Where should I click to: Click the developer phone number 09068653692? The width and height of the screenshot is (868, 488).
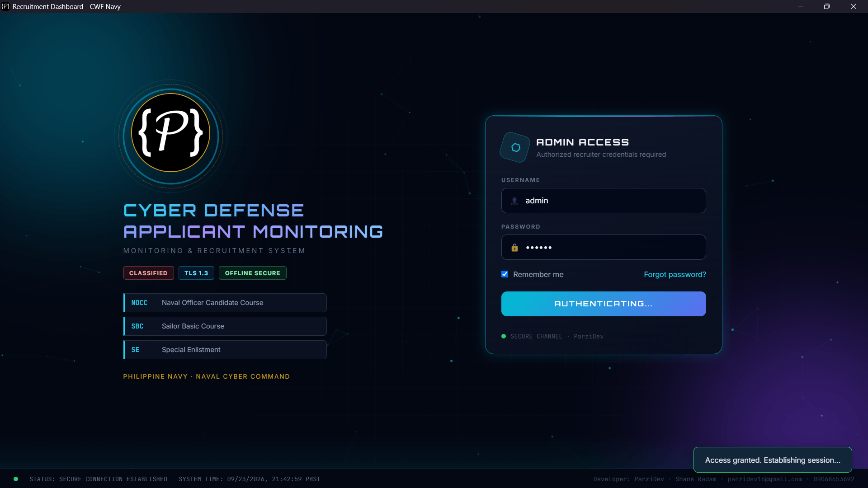[x=834, y=479]
